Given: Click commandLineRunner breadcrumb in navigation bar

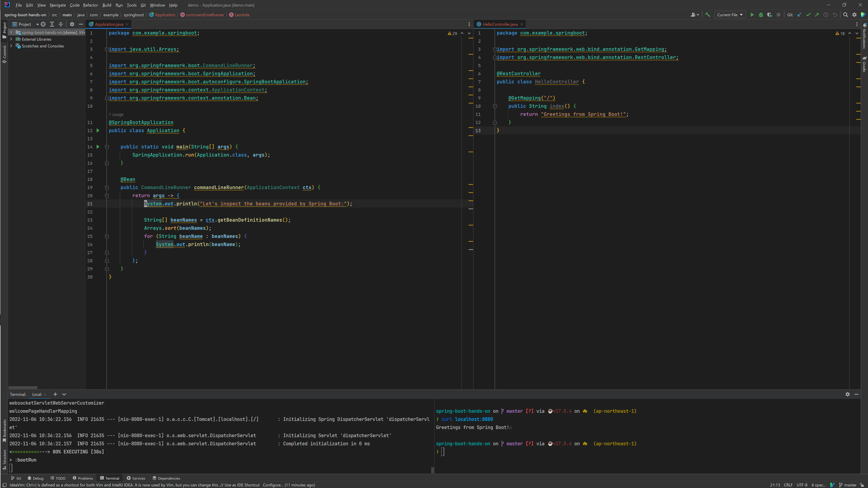Looking at the screenshot, I should (x=202, y=14).
